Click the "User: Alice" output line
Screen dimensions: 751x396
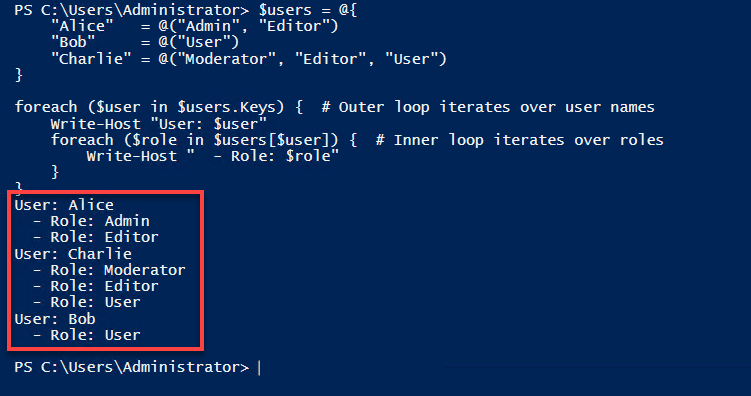click(x=64, y=205)
